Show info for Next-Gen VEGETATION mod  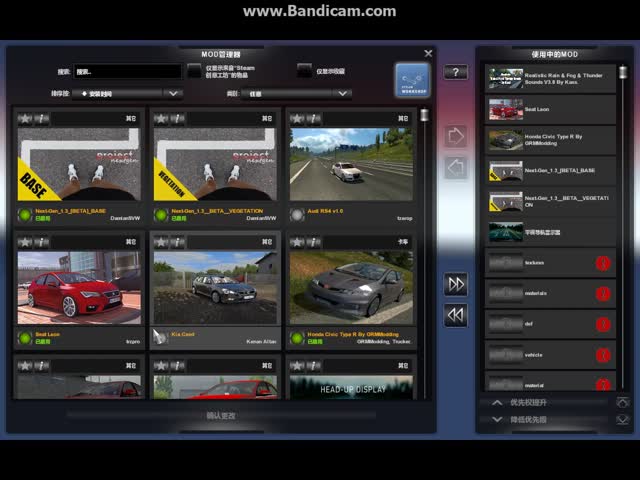point(177,118)
